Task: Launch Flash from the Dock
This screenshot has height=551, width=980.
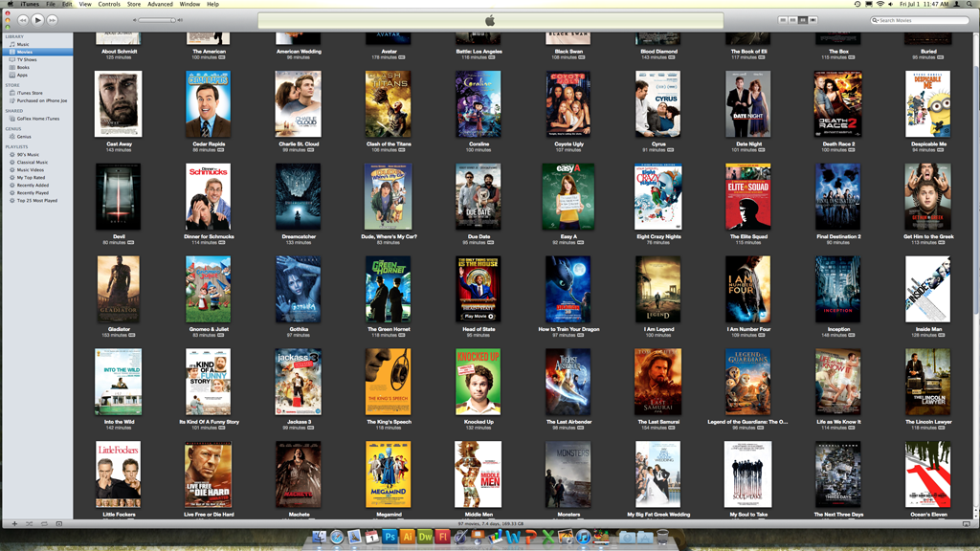Action: (x=442, y=537)
